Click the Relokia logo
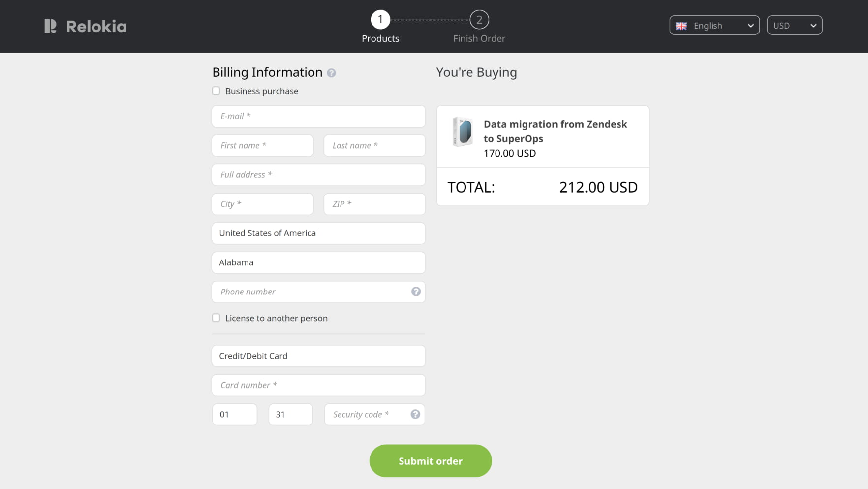The image size is (868, 489). click(85, 26)
